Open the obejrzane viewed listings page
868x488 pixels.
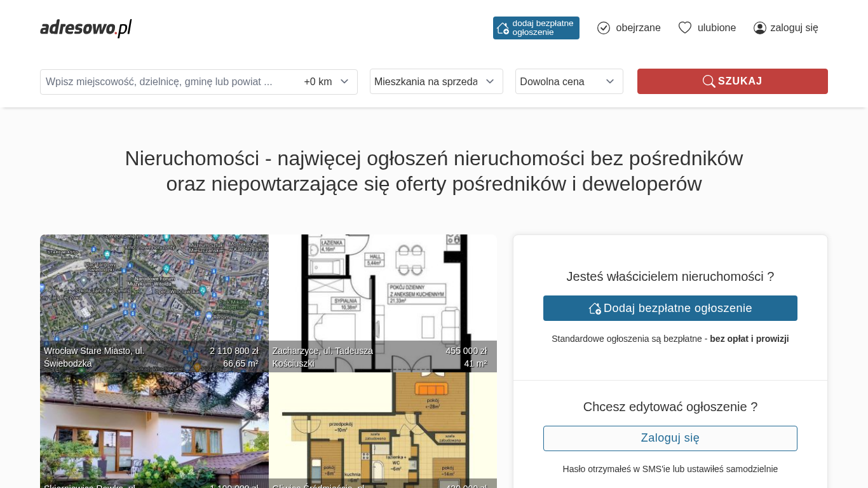point(638,28)
